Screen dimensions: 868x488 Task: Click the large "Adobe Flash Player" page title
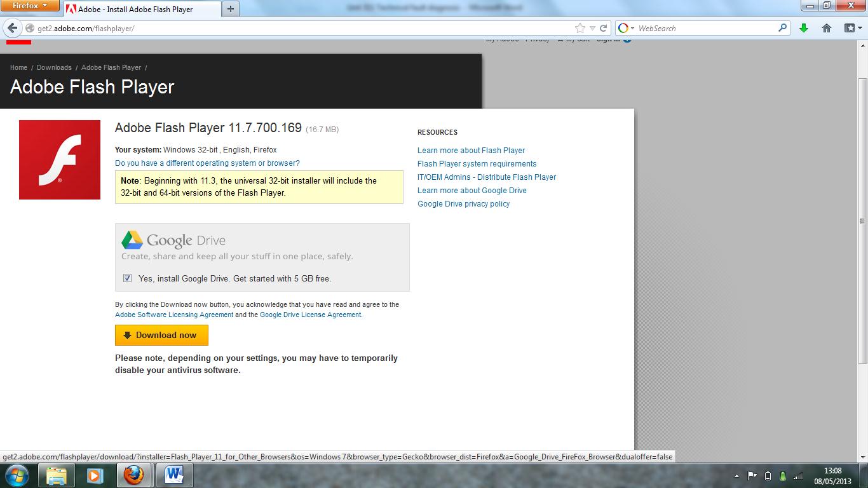click(x=92, y=87)
